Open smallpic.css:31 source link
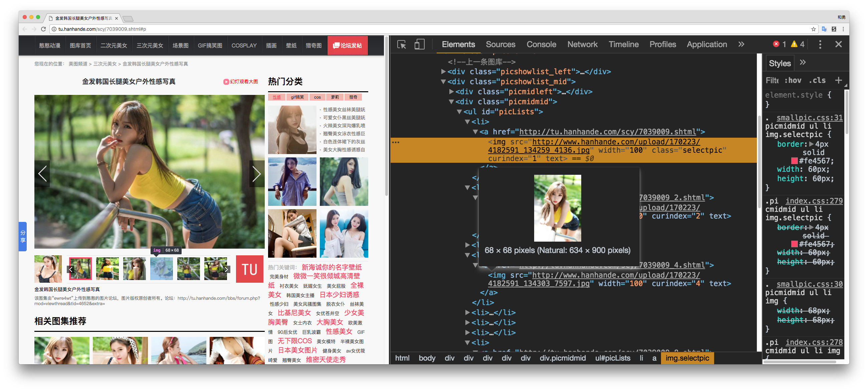Screen dimensions: 868x391 [809, 118]
